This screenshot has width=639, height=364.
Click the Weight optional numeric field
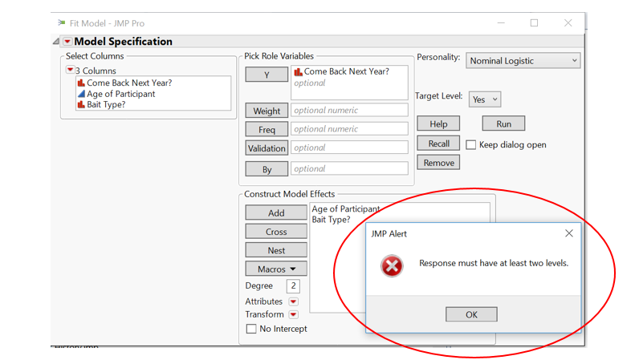click(x=349, y=111)
